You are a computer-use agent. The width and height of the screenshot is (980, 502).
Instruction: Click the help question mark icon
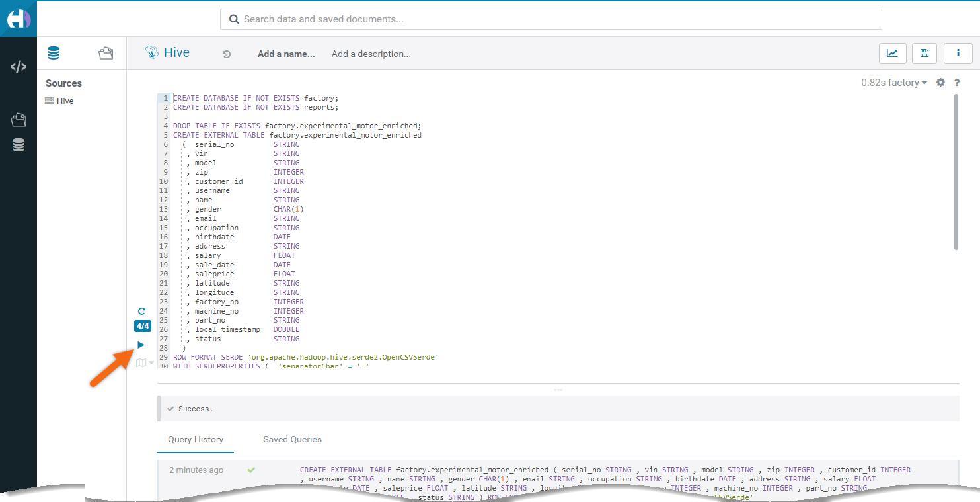957,83
